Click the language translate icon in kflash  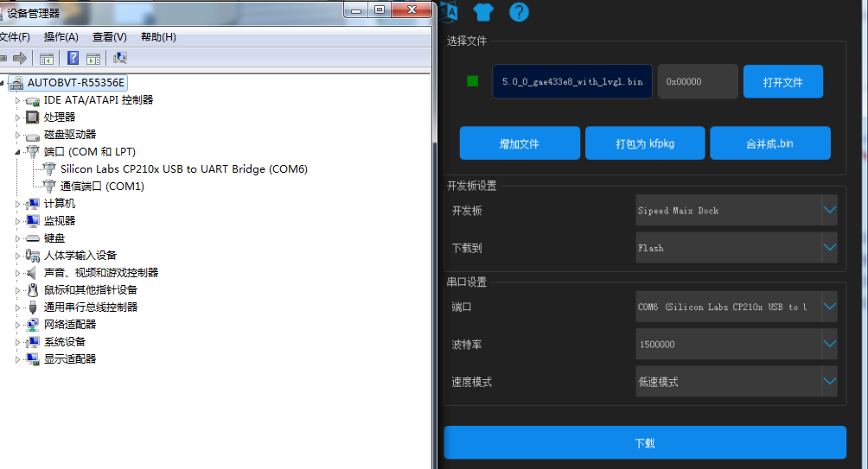click(x=449, y=11)
